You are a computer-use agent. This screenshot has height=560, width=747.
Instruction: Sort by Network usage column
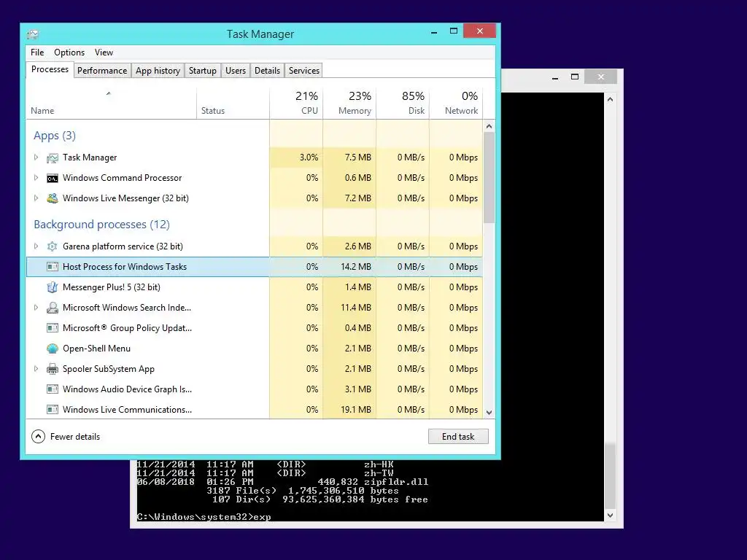[x=457, y=104]
